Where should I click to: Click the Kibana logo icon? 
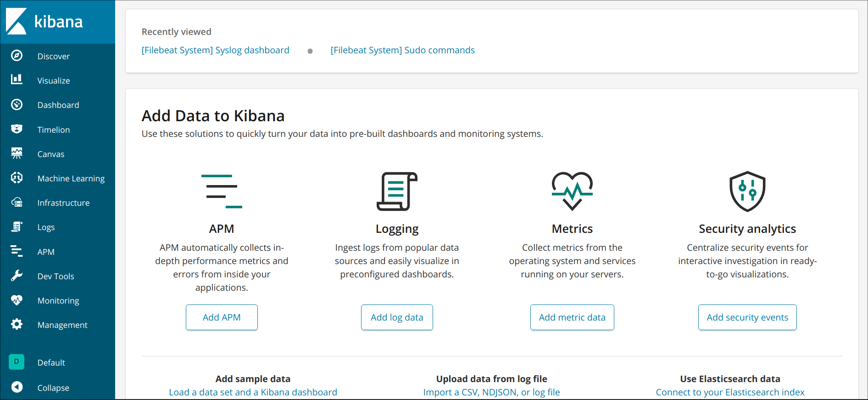point(17,21)
